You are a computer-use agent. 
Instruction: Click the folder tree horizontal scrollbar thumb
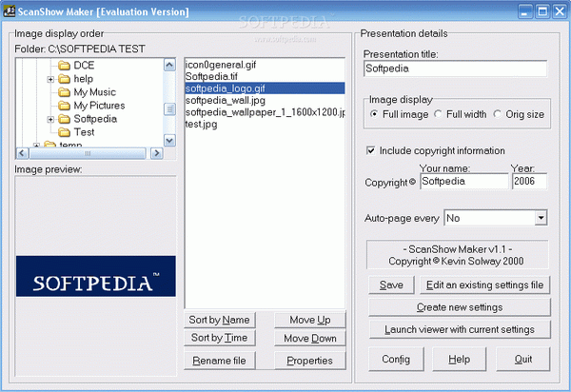[88, 153]
